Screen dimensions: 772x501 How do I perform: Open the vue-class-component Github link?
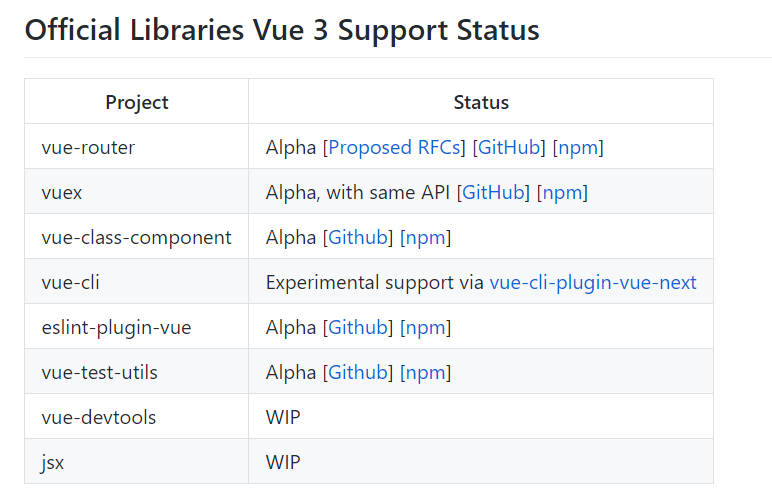pyautogui.click(x=358, y=237)
